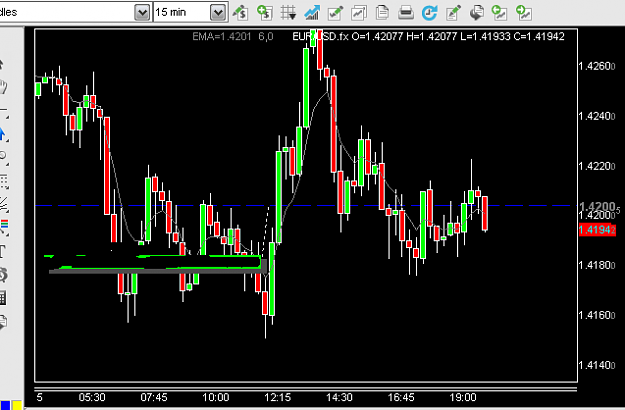Select the fan lines tool in the sidebar
Screen dimensions: 625x410
click(x=4, y=204)
